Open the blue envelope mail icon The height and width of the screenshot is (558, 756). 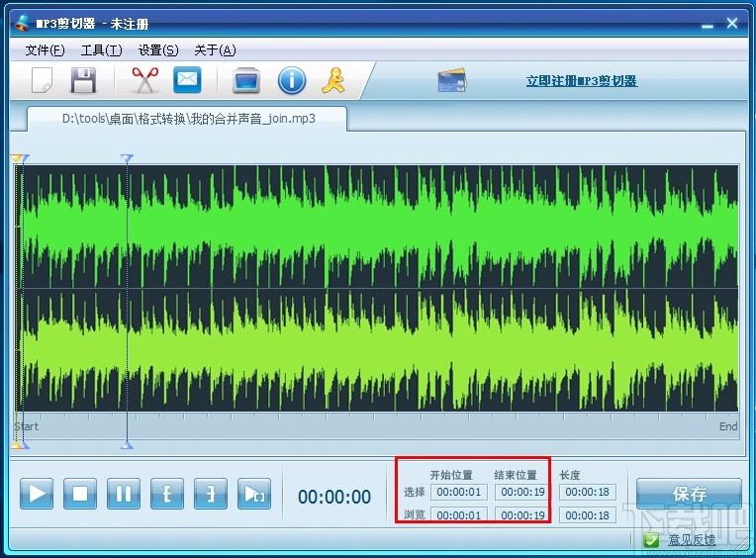[x=187, y=79]
